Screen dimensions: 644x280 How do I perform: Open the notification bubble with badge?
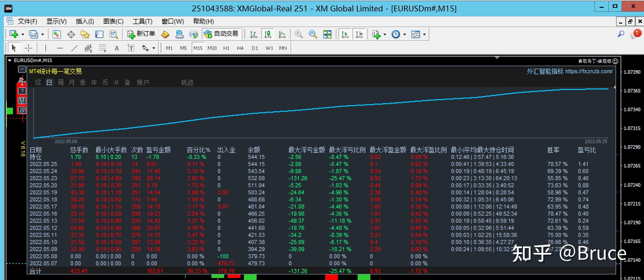pos(635,34)
